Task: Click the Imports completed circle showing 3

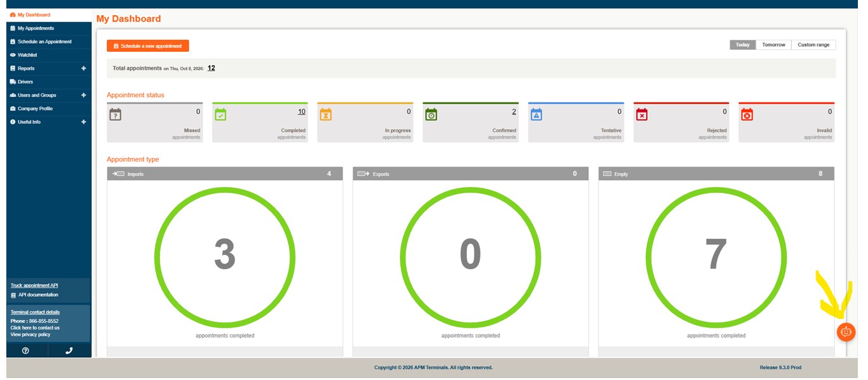Action: pyautogui.click(x=225, y=257)
